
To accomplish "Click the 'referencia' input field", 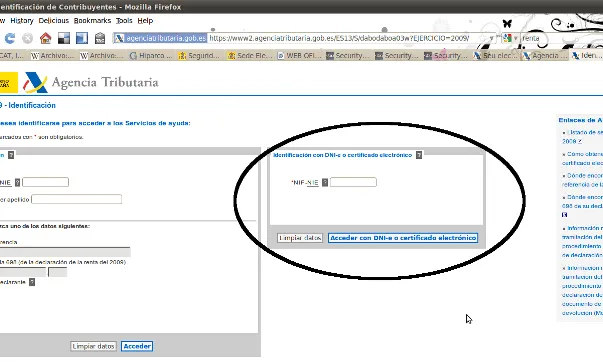I will pos(65,252).
